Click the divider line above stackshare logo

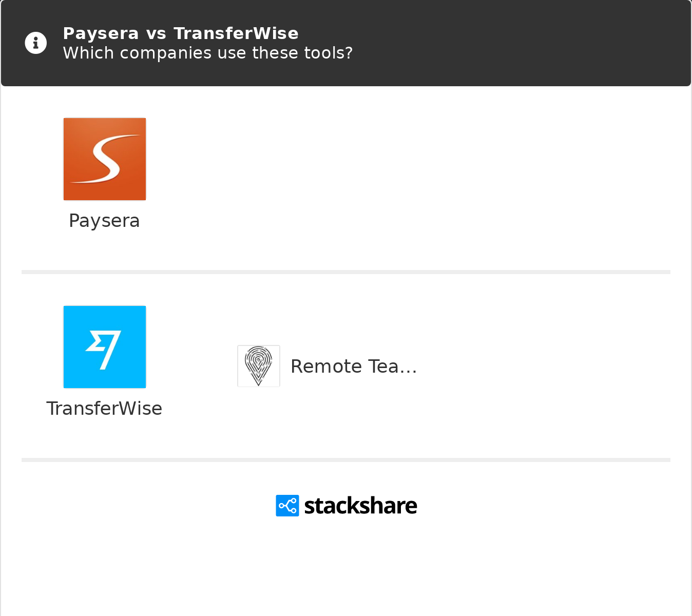(346, 460)
